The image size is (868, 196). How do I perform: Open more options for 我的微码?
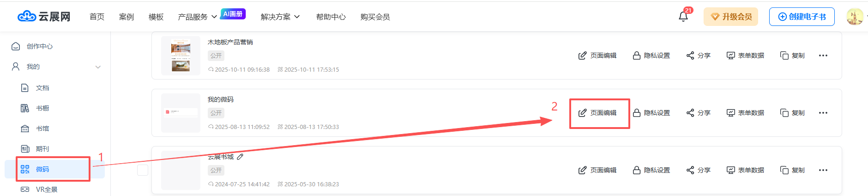(x=823, y=113)
